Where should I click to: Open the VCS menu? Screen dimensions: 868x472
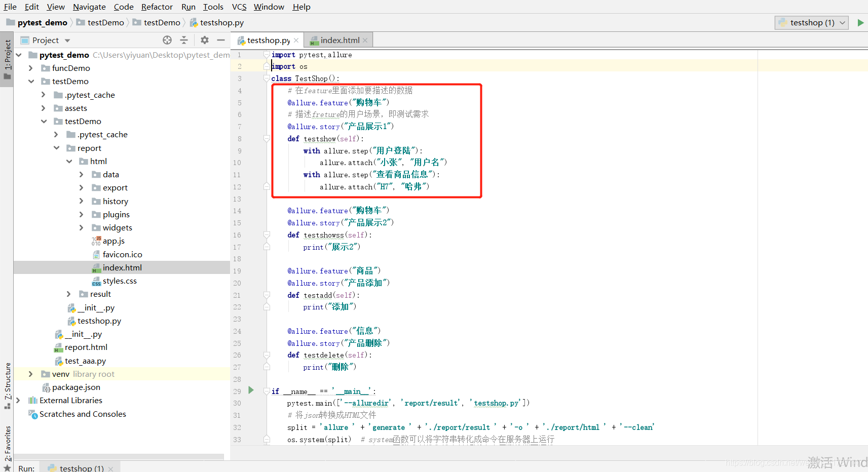coord(239,7)
